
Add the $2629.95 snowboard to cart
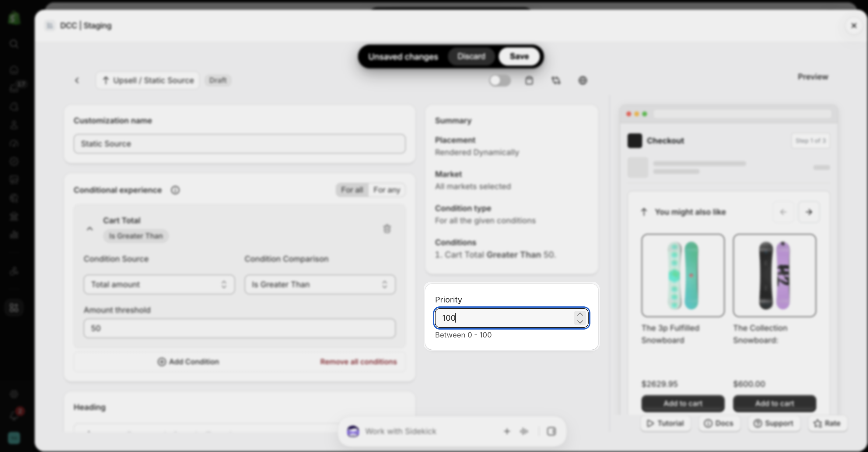tap(683, 404)
